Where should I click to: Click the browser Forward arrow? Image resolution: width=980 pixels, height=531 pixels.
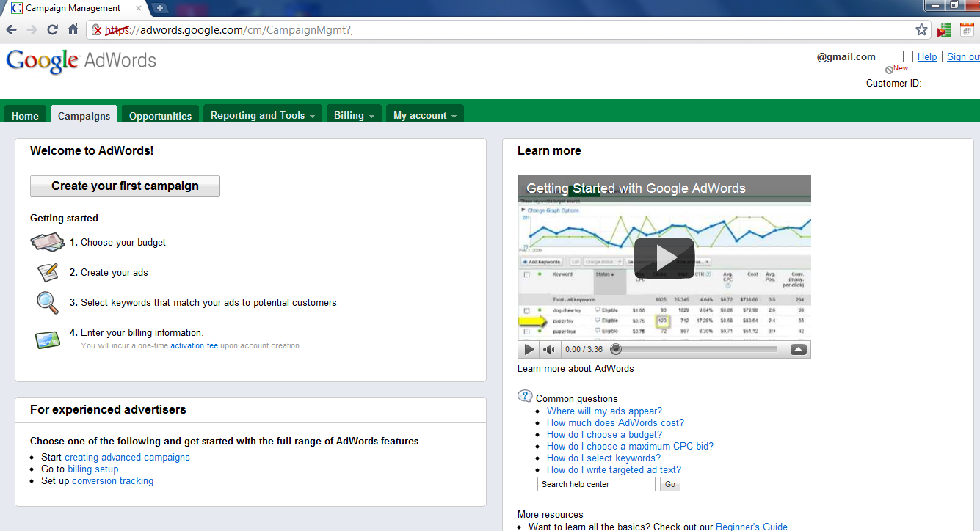coord(32,30)
